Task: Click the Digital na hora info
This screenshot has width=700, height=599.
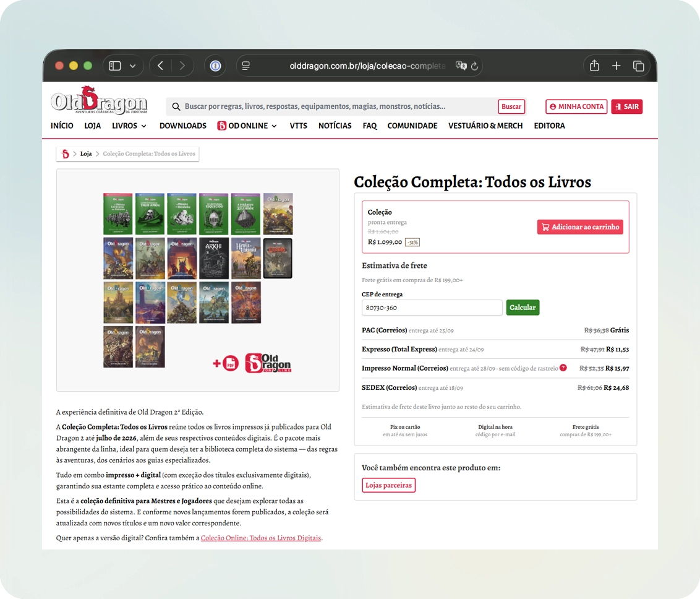Action: [495, 431]
